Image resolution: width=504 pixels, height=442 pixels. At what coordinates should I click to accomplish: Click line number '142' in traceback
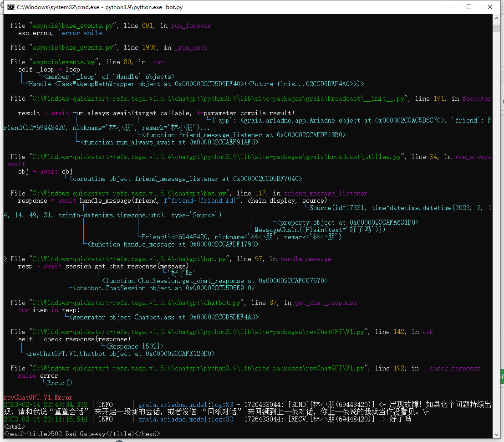pyautogui.click(x=399, y=332)
